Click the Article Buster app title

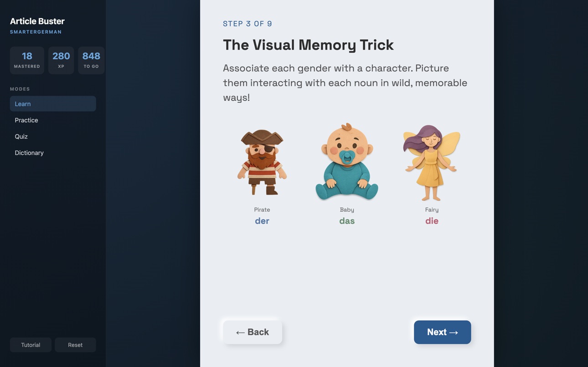click(37, 21)
